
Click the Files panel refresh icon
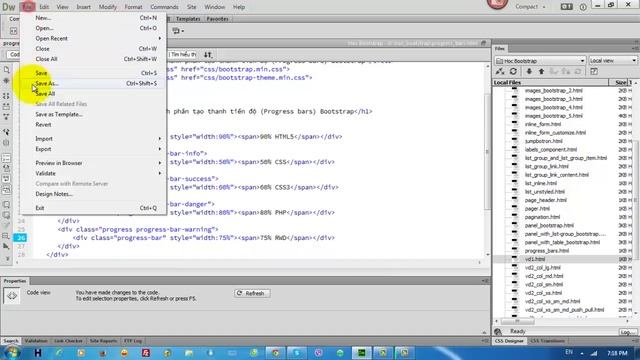pos(513,71)
